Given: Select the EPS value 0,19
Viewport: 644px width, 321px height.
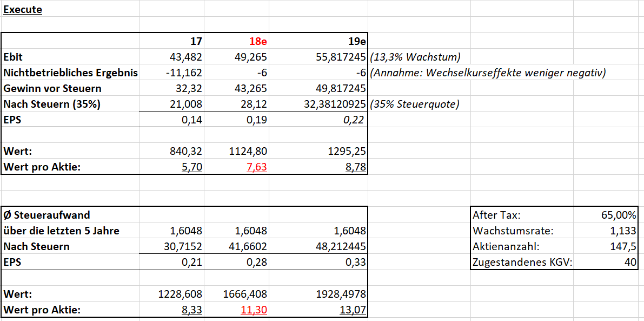Looking at the screenshot, I should (x=257, y=120).
